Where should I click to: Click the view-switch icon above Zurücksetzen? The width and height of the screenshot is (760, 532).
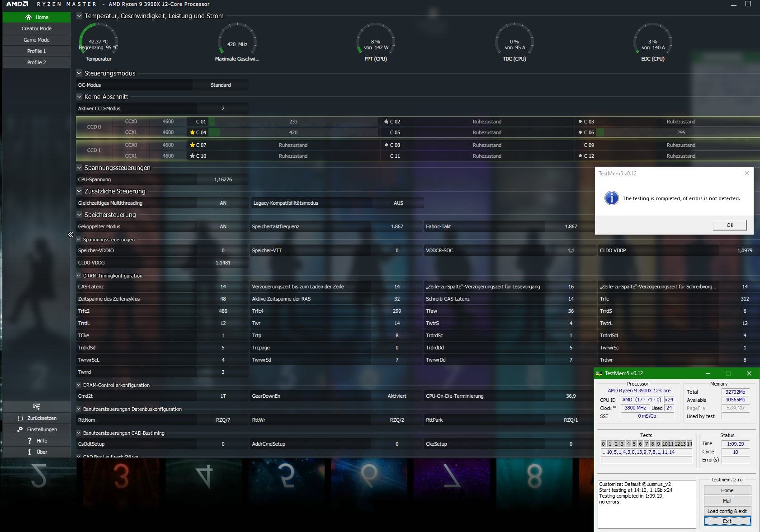[x=37, y=407]
